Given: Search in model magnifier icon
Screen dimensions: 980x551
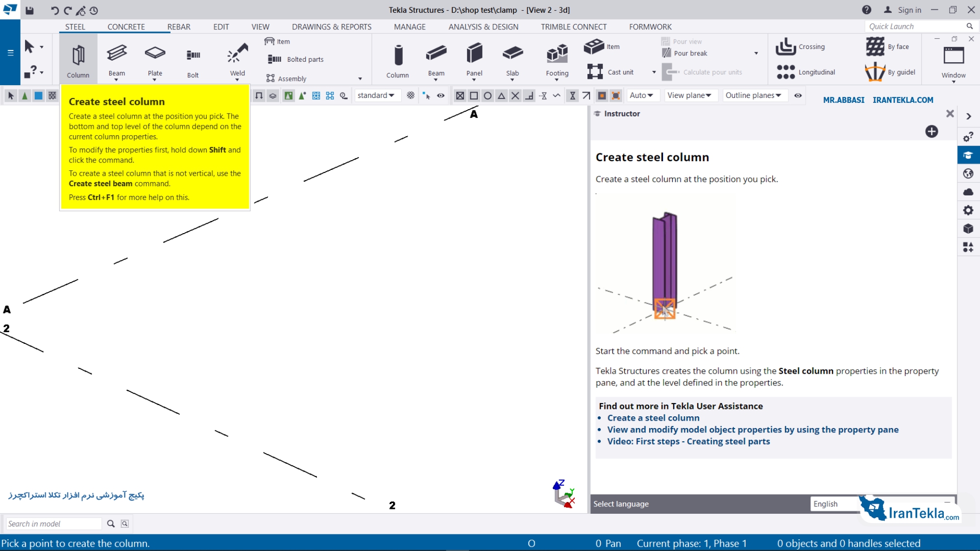Looking at the screenshot, I should [111, 524].
